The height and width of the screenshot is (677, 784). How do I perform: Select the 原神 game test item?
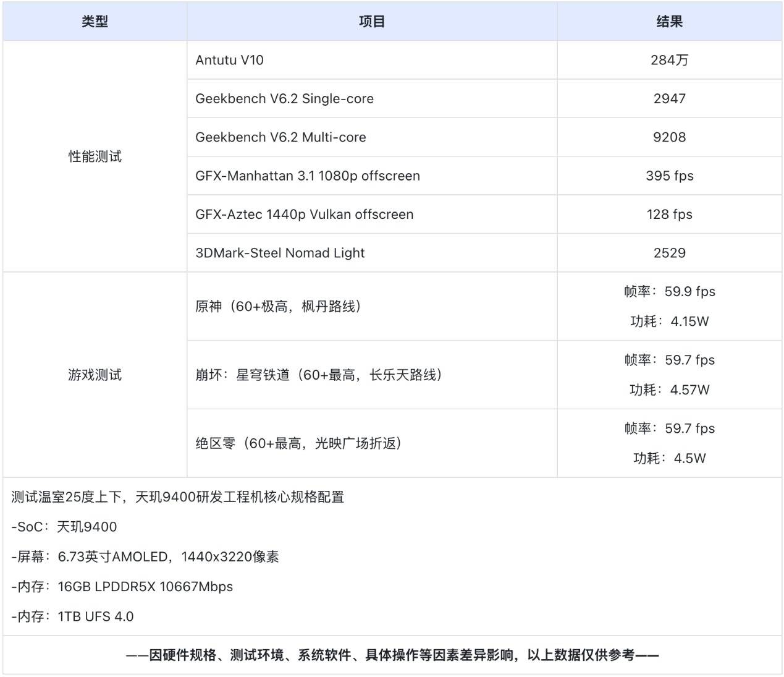click(278, 307)
